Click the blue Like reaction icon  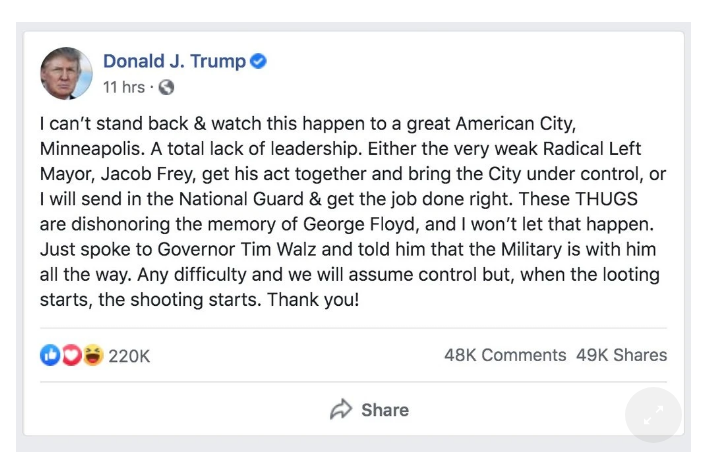[x=50, y=355]
